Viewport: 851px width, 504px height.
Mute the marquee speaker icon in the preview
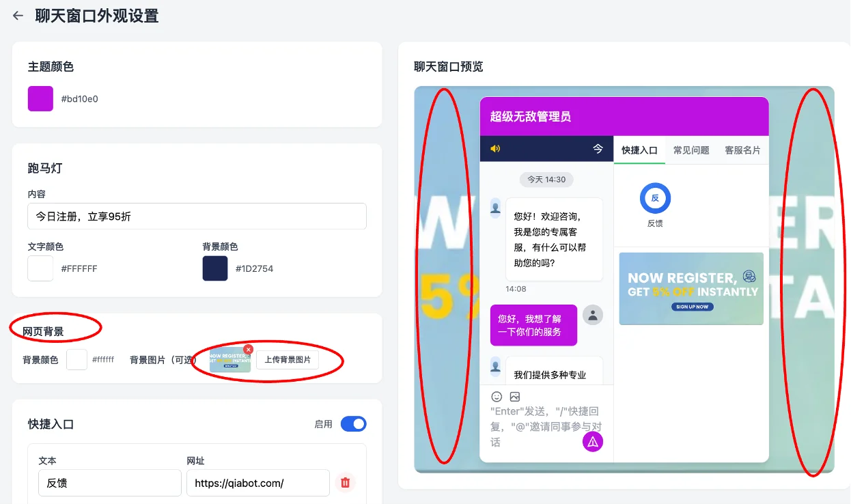[x=494, y=148]
